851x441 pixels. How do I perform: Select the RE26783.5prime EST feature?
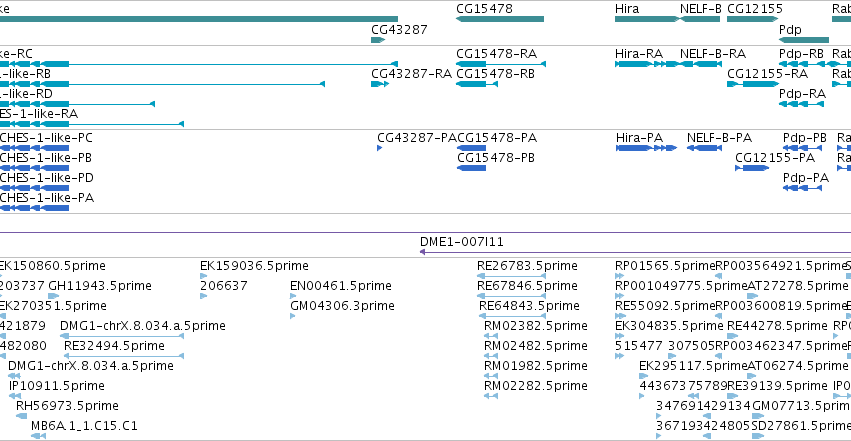coord(511,276)
